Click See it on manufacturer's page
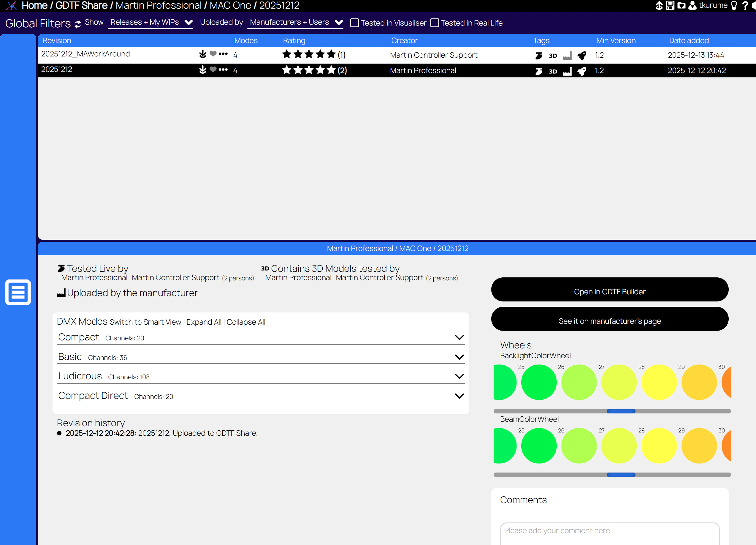This screenshot has width=756, height=545. tap(610, 319)
